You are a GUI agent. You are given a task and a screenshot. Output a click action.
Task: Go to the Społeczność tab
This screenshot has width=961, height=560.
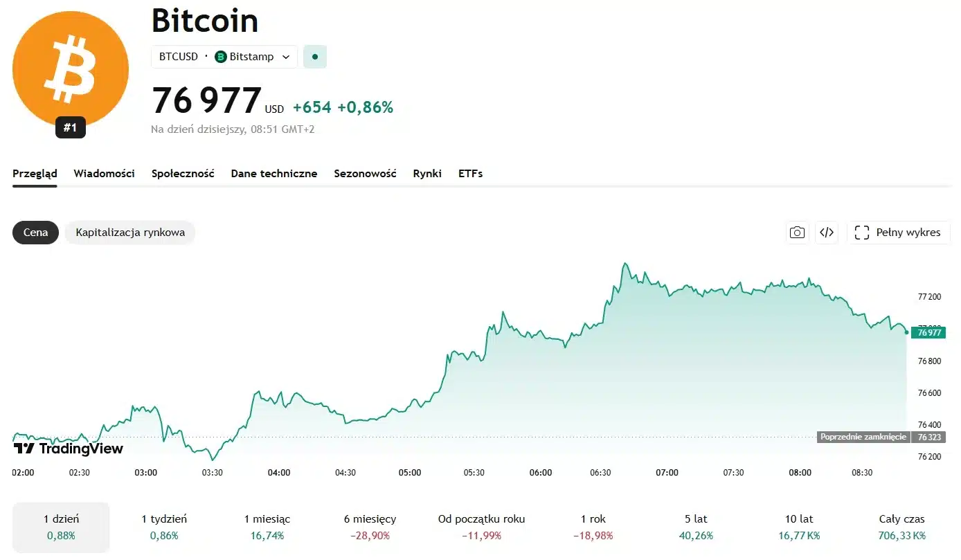pyautogui.click(x=183, y=174)
